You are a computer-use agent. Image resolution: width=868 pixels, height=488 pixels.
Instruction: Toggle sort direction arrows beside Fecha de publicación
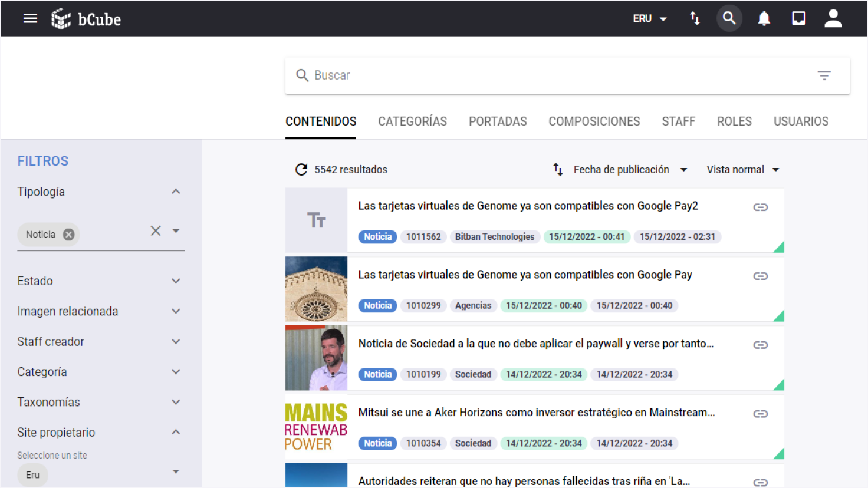pos(558,170)
